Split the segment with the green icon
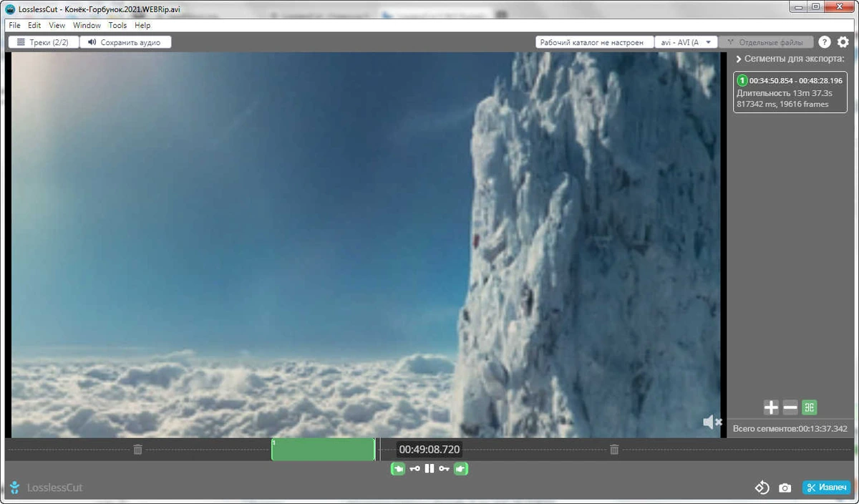The image size is (859, 504). click(x=810, y=407)
